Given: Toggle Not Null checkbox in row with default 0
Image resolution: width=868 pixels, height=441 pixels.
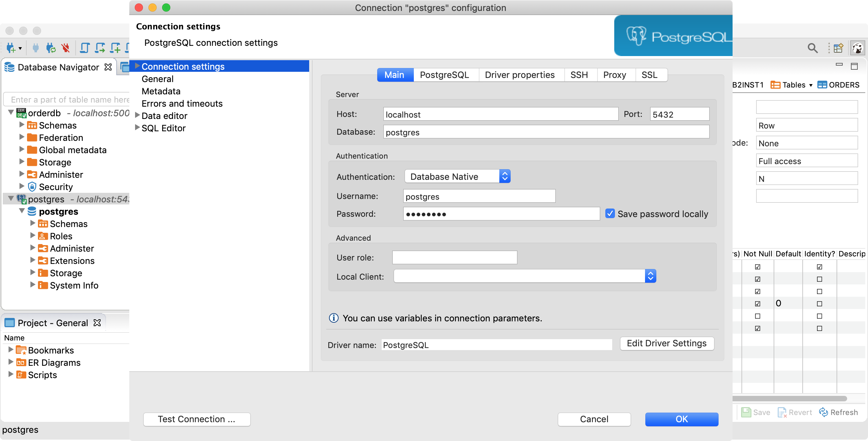Looking at the screenshot, I should tap(758, 304).
